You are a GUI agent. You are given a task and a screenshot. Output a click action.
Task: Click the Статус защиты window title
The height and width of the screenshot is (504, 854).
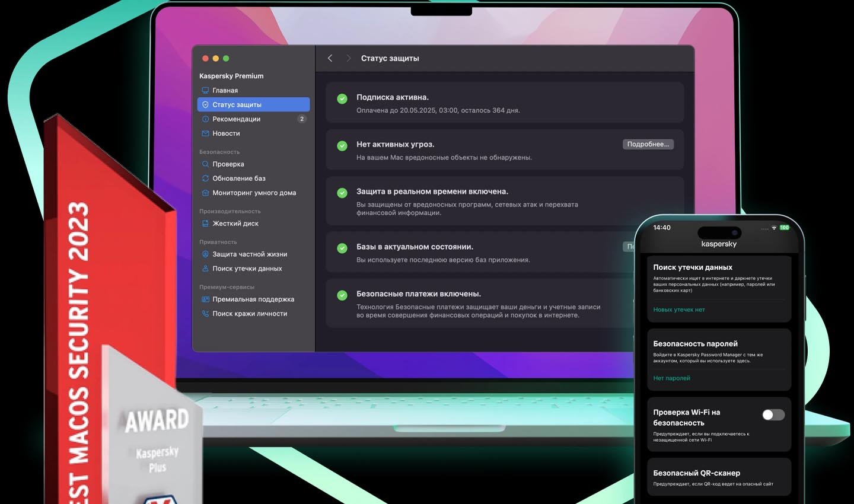[390, 58]
